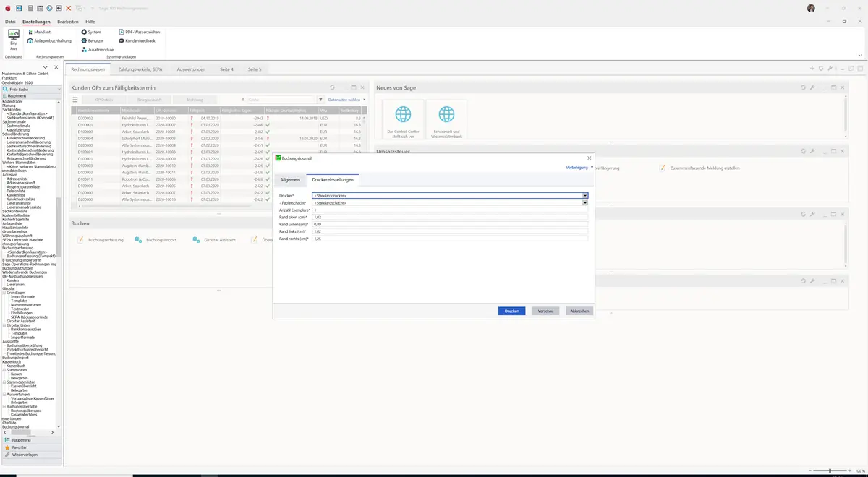Open Servicewelt und Wissensdatenbank tile

pyautogui.click(x=446, y=119)
